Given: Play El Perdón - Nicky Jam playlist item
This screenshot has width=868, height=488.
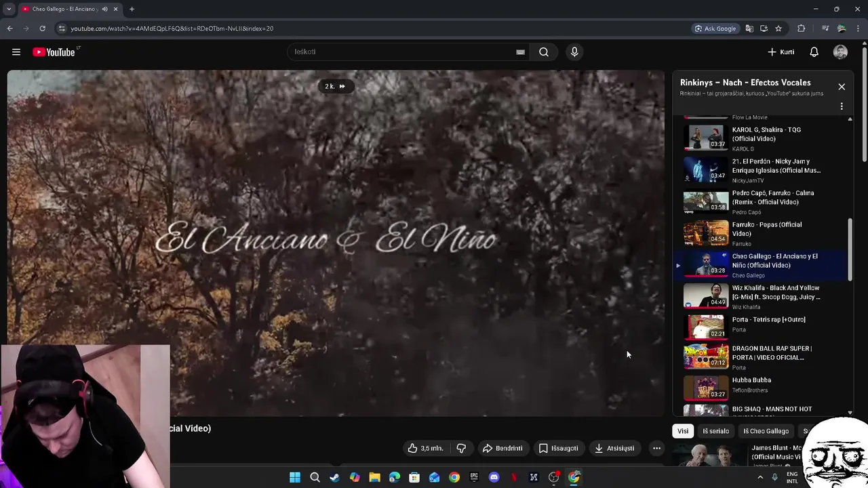Looking at the screenshot, I should point(759,169).
